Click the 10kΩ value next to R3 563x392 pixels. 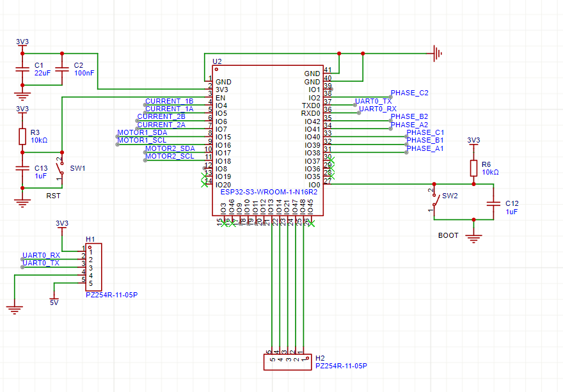point(39,140)
